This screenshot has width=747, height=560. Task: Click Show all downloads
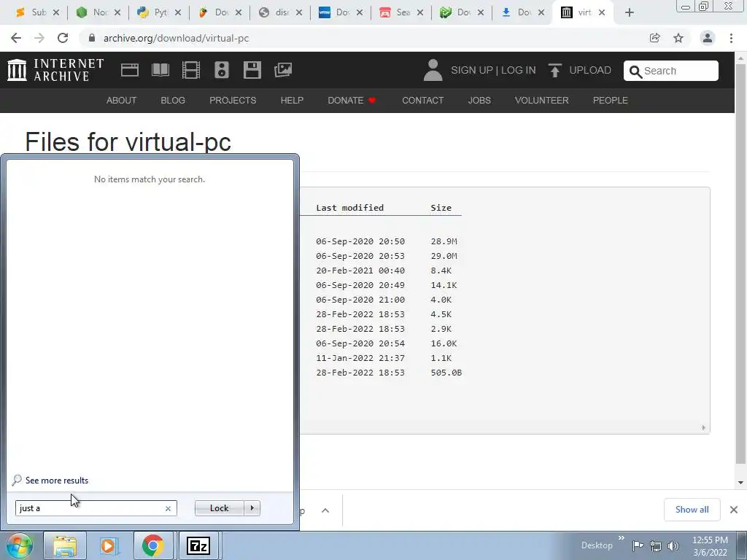pos(692,510)
